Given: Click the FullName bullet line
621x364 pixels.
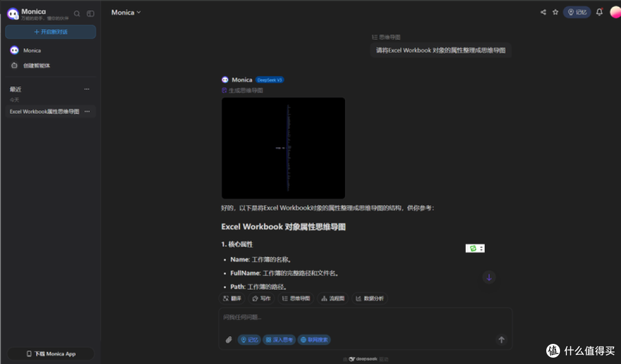Looking at the screenshot, I should click(285, 273).
